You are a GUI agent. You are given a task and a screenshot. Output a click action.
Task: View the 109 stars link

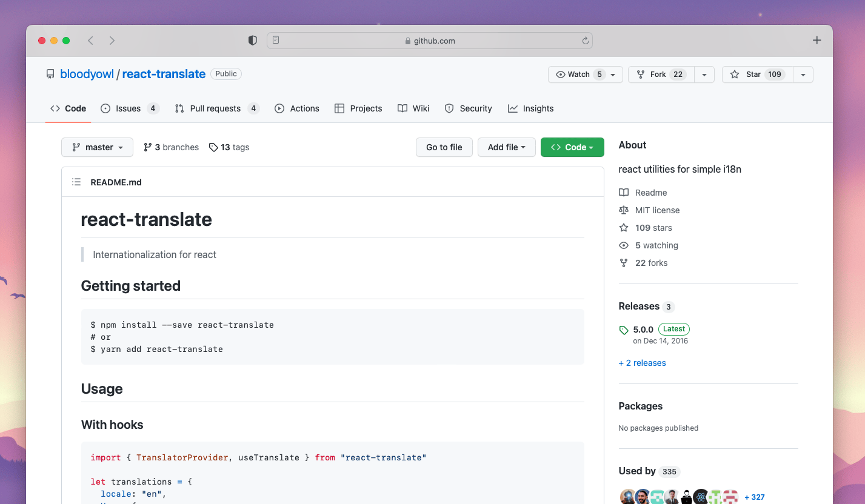click(x=646, y=228)
